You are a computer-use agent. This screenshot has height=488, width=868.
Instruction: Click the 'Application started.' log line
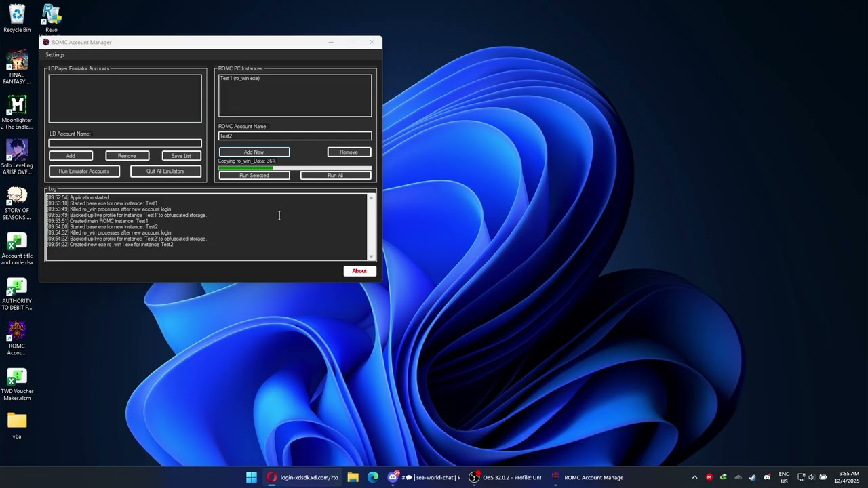pos(79,198)
